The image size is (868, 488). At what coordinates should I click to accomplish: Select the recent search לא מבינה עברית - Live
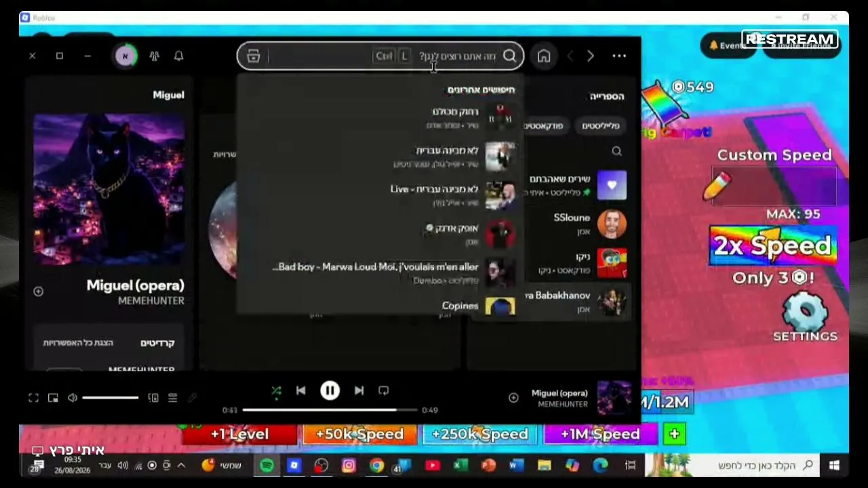(x=380, y=195)
